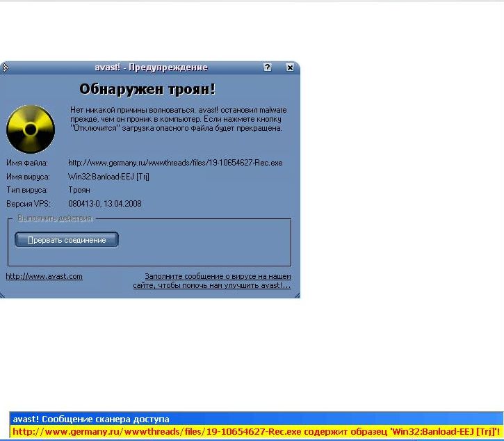Click the Имя вируса label
This screenshot has height=441, width=504.
[28, 177]
